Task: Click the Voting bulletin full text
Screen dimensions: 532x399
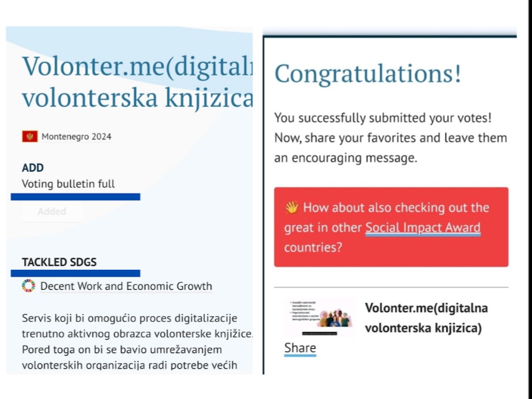Action: pyautogui.click(x=68, y=184)
